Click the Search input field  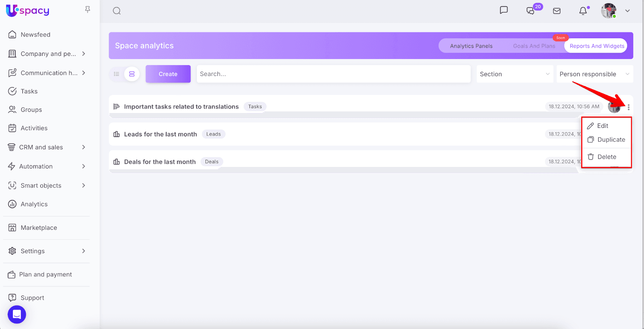(x=333, y=74)
